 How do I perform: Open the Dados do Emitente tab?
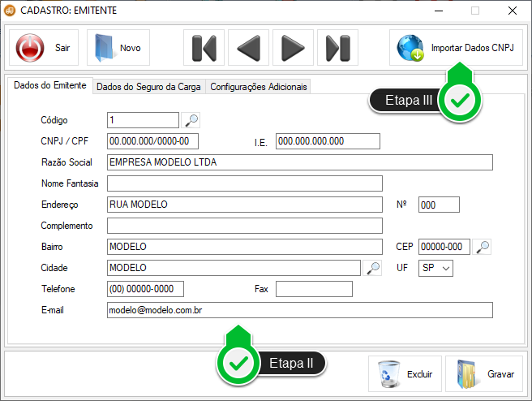(50, 85)
